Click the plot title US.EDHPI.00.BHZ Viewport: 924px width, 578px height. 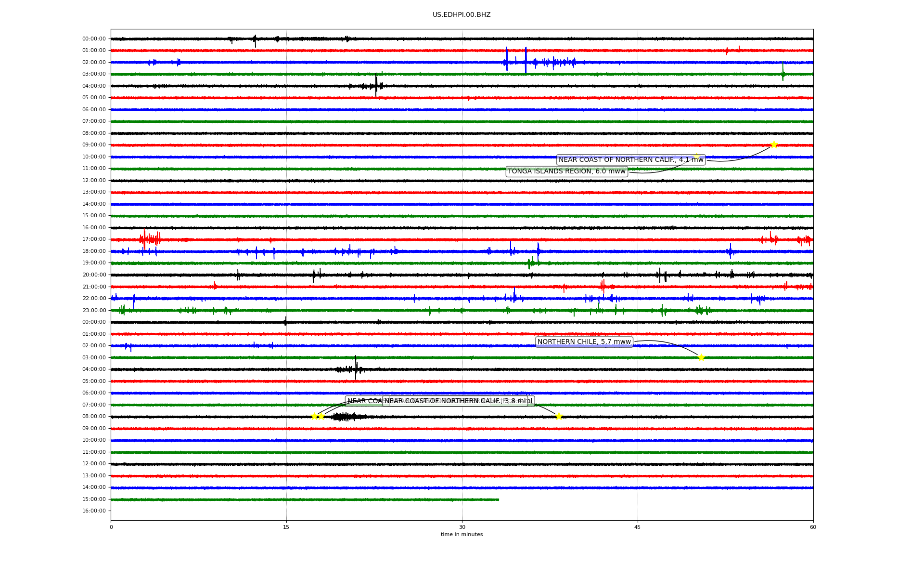tap(462, 15)
